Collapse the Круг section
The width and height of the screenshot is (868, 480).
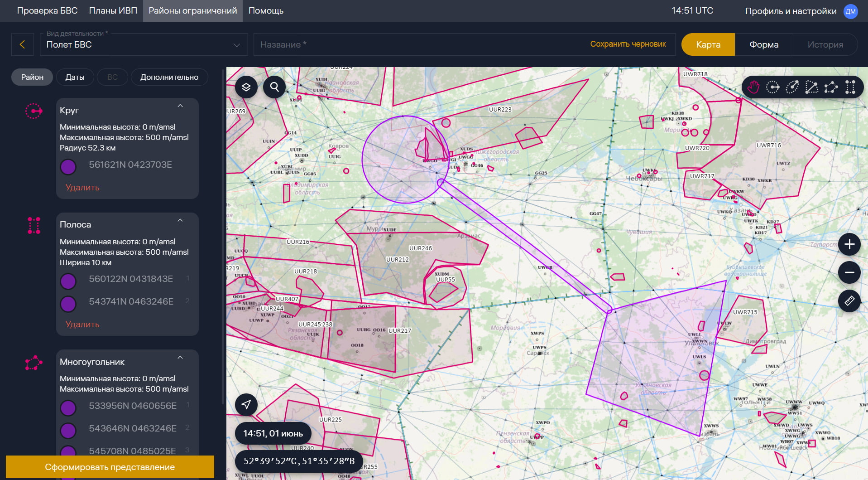click(x=180, y=106)
